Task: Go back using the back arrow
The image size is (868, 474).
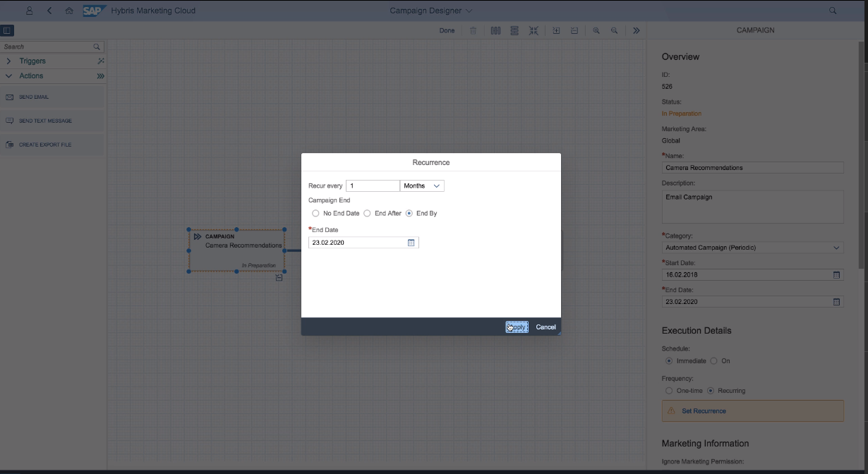Action: (x=49, y=11)
